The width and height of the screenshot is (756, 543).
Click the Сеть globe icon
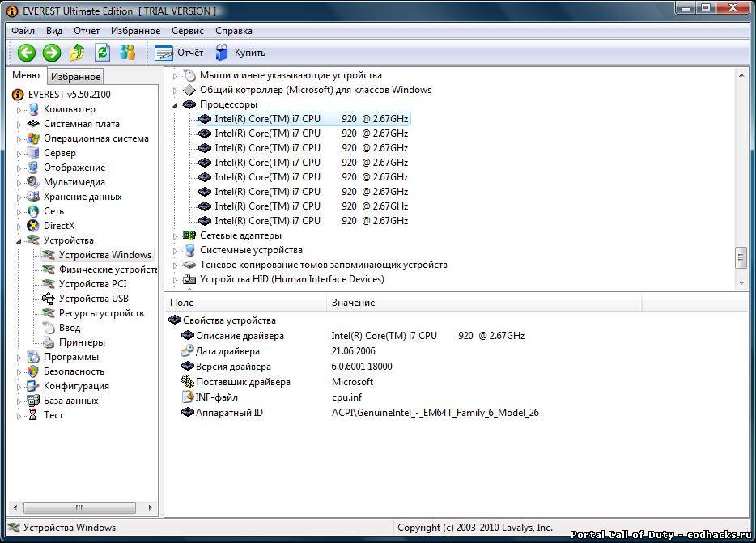point(33,211)
